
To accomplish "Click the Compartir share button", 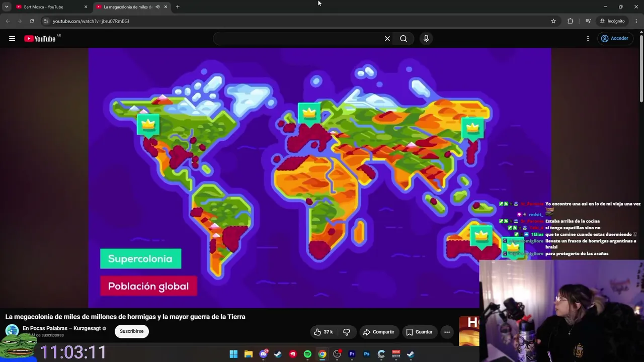I will (379, 332).
